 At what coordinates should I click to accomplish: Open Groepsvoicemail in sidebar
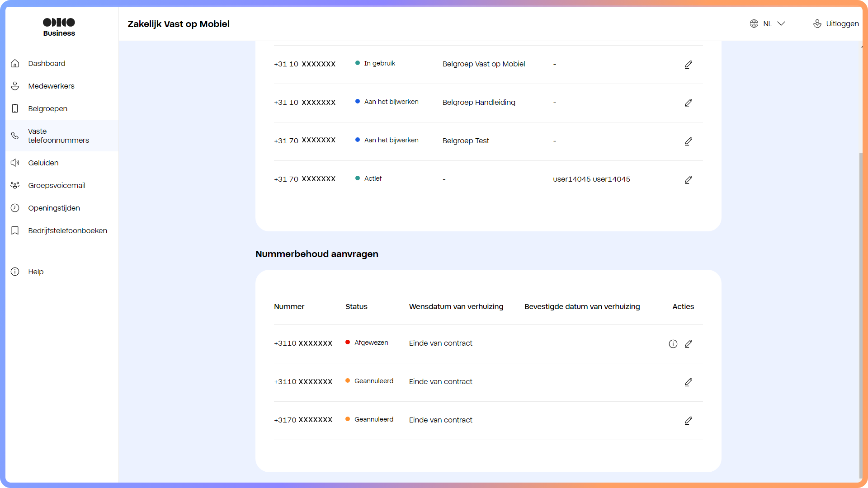(x=57, y=185)
